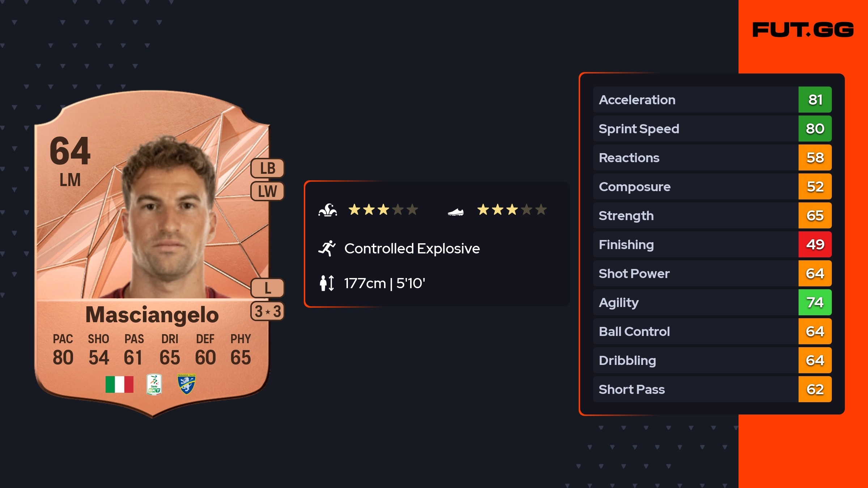
Task: Click the Masciangelo player name
Action: (x=152, y=315)
